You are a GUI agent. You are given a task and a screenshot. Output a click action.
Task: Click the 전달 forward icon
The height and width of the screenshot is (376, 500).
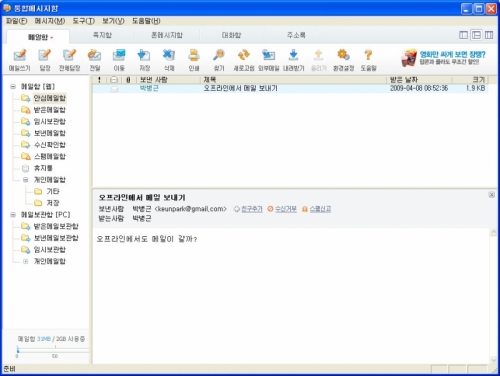point(94,55)
